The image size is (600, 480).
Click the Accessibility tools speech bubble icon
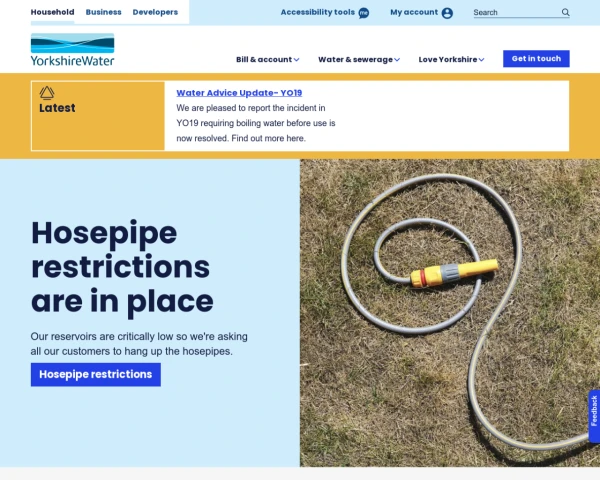click(364, 13)
